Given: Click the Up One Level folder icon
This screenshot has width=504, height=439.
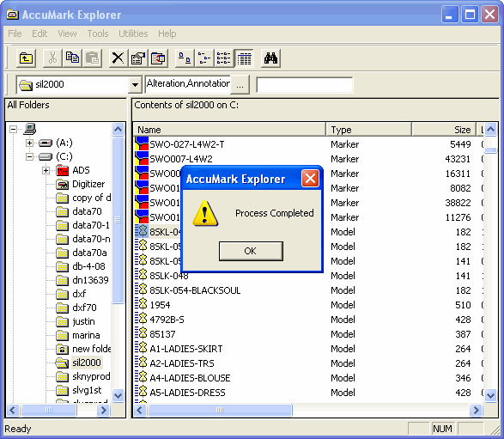Looking at the screenshot, I should [26, 58].
